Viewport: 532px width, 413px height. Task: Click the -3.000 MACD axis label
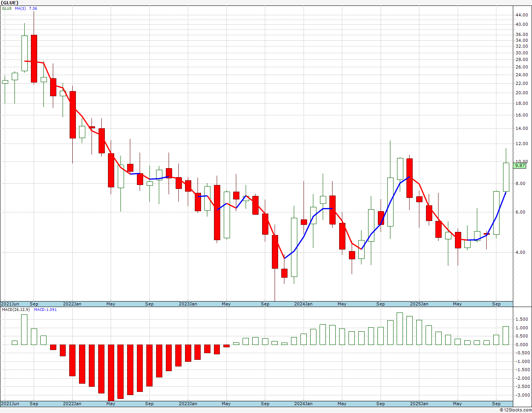click(522, 395)
